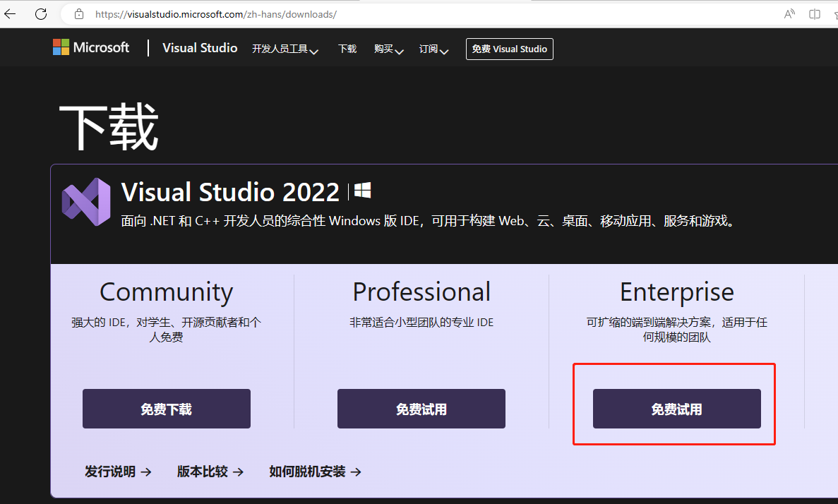Click 免费试用 under Professional
The height and width of the screenshot is (504, 838).
pos(421,409)
